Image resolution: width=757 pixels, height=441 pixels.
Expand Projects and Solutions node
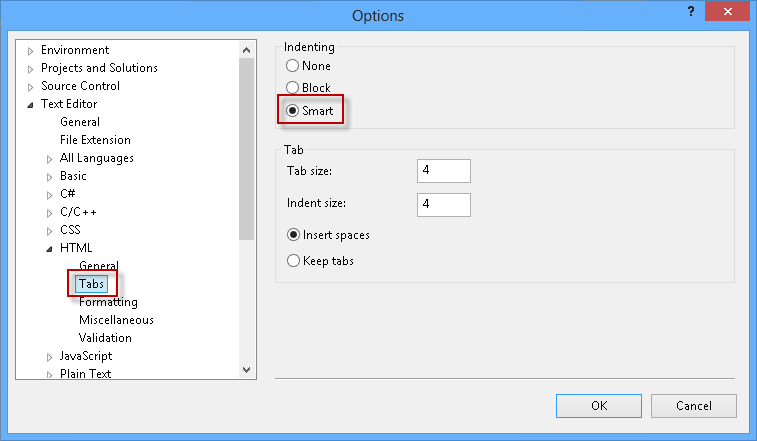point(30,69)
